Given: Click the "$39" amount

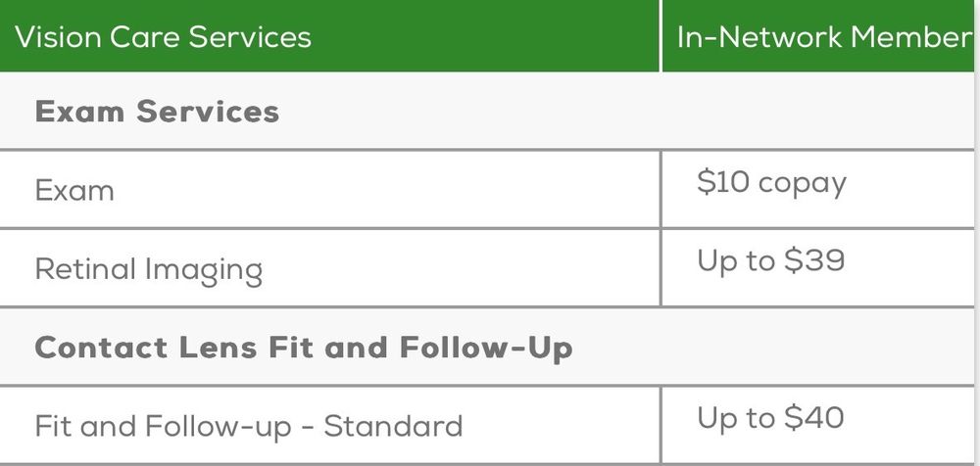Looking at the screenshot, I should click(x=814, y=261).
